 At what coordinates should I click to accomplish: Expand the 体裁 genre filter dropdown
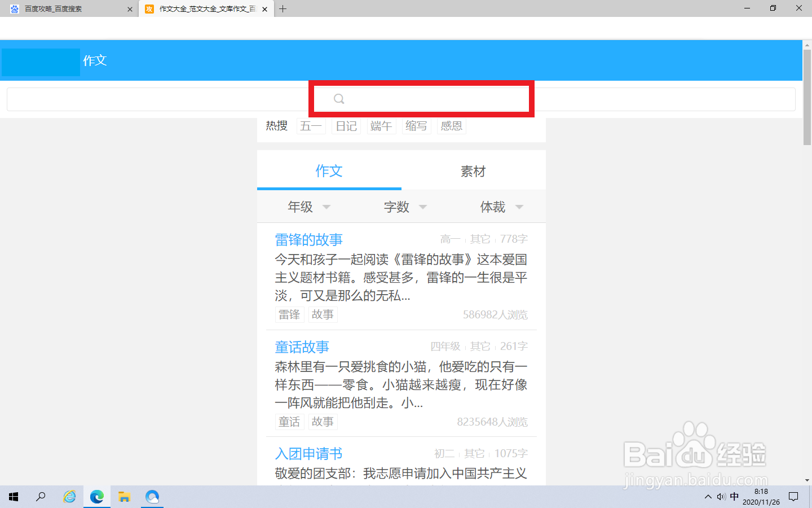pyautogui.click(x=501, y=207)
